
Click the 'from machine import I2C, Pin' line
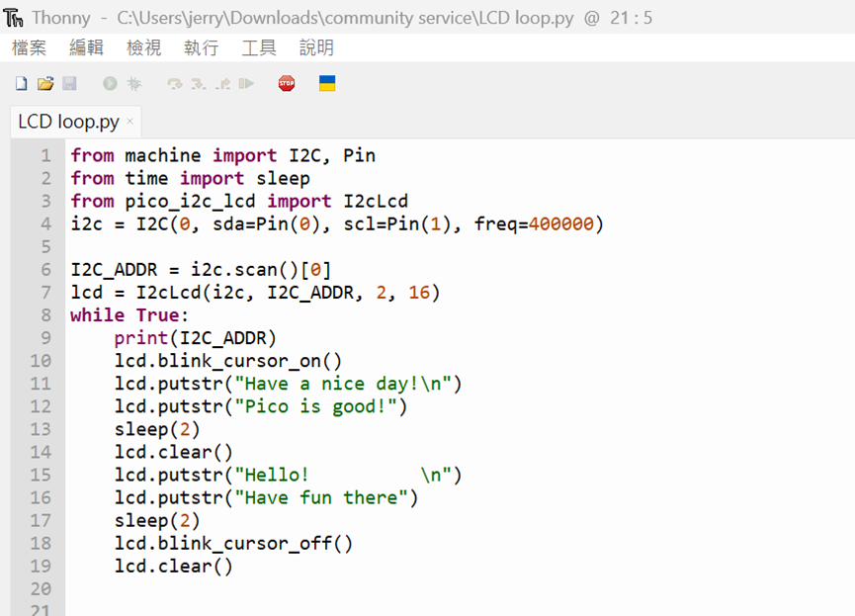coord(223,156)
